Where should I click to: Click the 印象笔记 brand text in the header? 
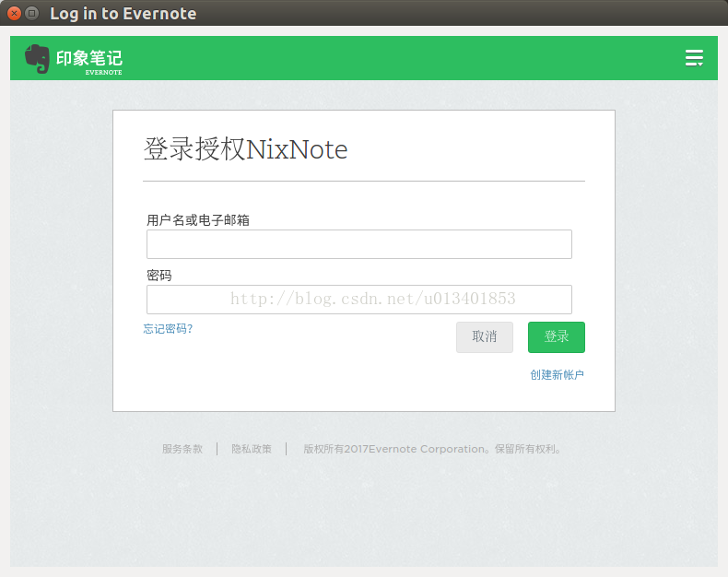coord(89,58)
